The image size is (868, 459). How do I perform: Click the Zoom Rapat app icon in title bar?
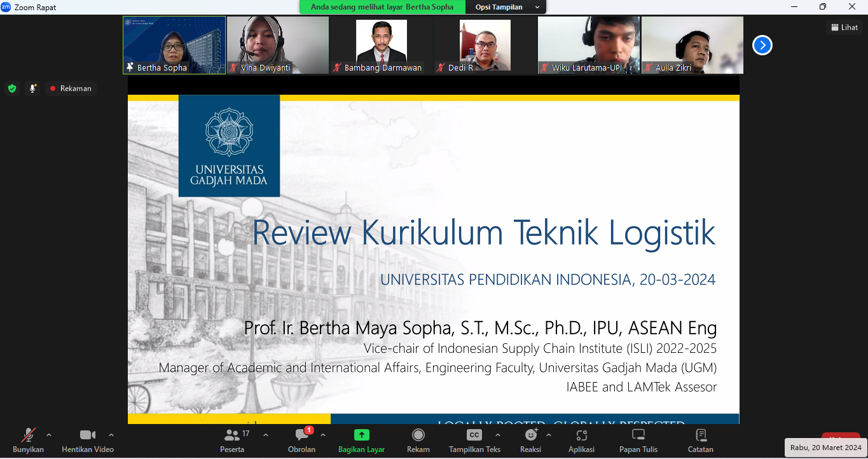tap(6, 7)
